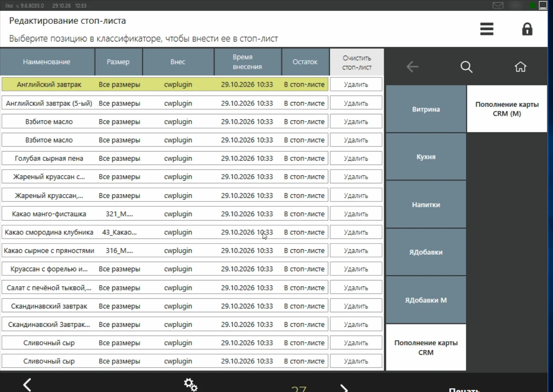Clear the entire stop-list
Image resolution: width=553 pixels, height=392 pixels.
click(x=357, y=62)
